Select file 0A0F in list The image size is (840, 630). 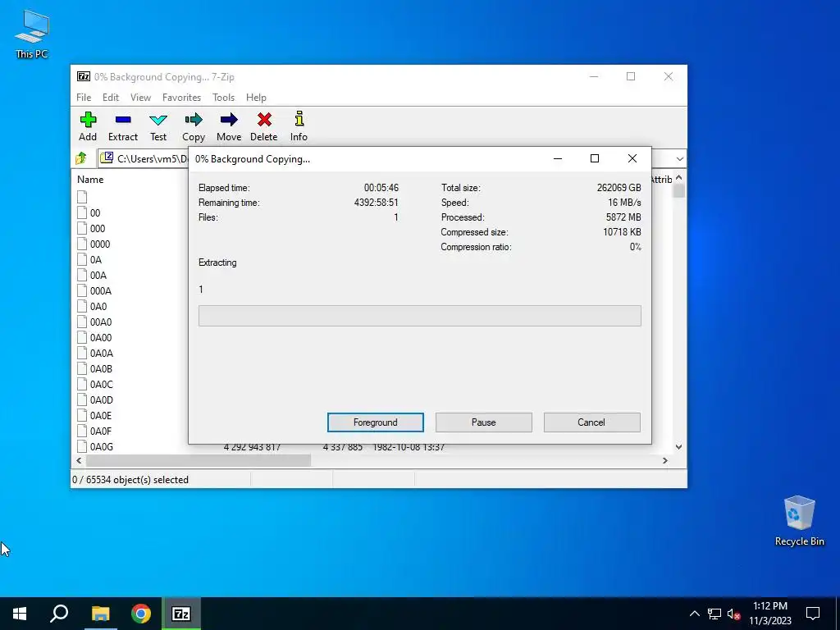coord(101,431)
